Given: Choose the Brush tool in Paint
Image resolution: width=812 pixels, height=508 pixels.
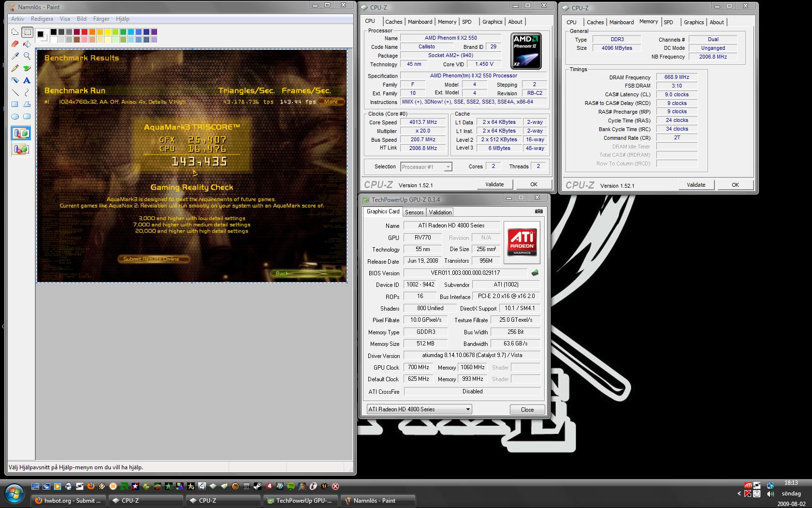Looking at the screenshot, I should [27, 68].
